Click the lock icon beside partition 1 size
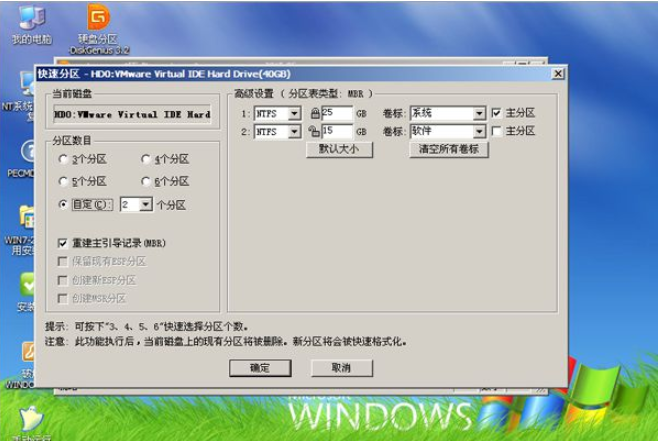660x441 pixels. [x=315, y=113]
